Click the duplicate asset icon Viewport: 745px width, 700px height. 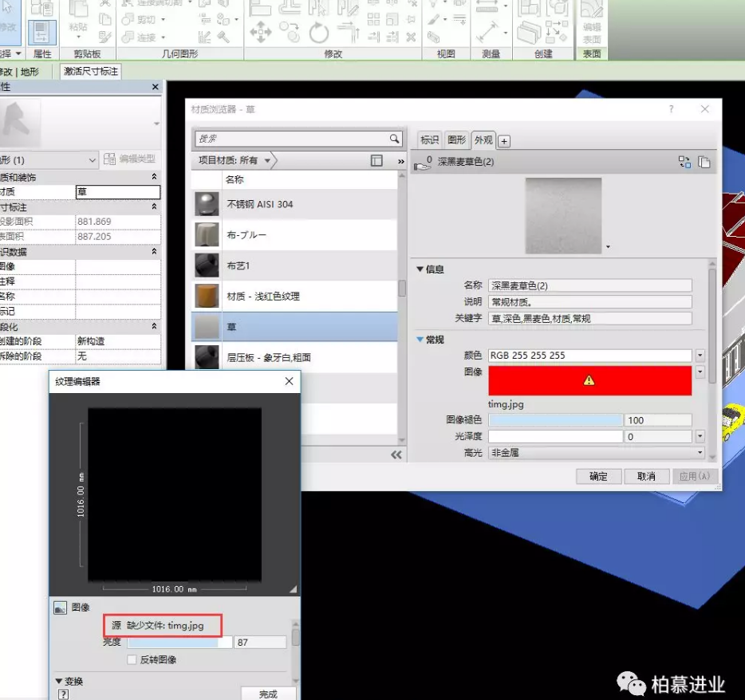704,162
